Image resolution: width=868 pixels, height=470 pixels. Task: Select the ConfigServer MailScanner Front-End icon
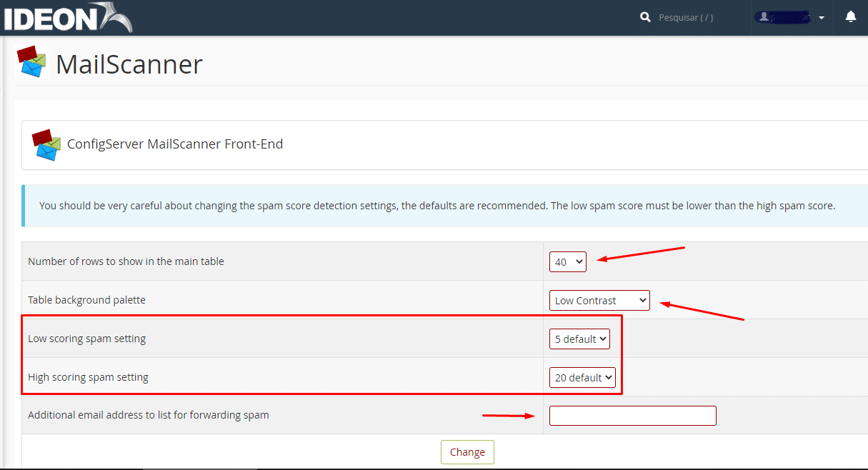45,144
